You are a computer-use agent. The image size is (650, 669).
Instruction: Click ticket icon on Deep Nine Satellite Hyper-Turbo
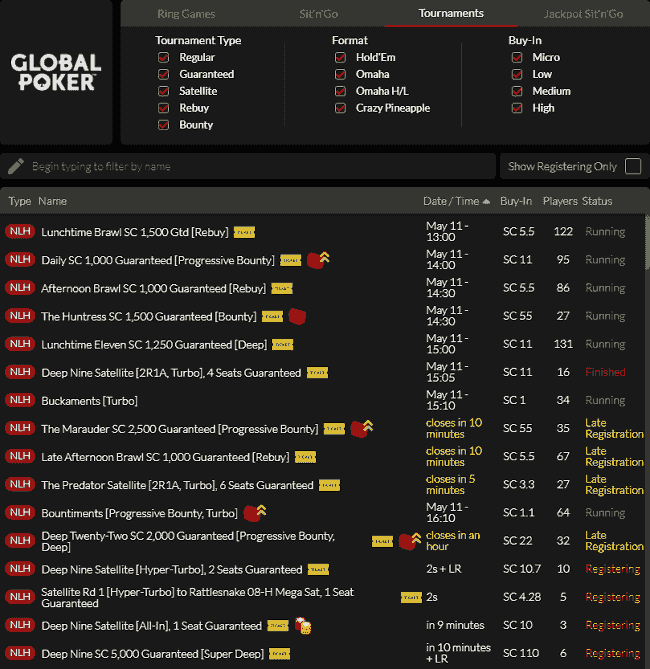tap(318, 570)
